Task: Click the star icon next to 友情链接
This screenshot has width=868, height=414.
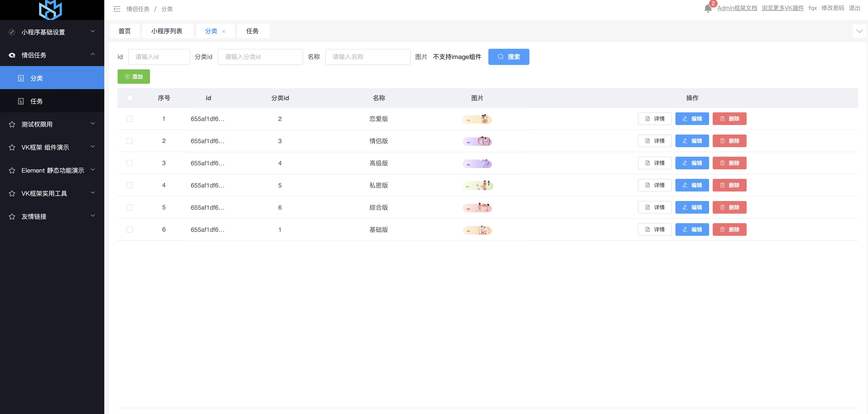Action: pos(12,217)
